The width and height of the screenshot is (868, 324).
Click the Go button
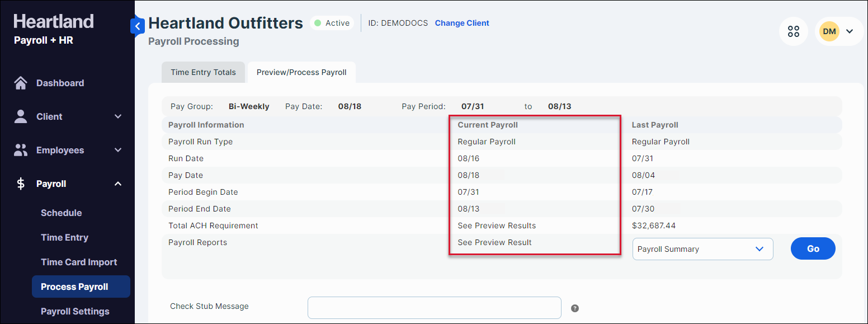point(813,248)
